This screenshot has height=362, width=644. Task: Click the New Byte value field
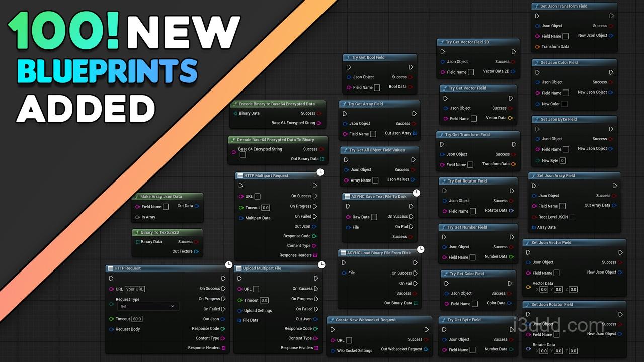(562, 161)
